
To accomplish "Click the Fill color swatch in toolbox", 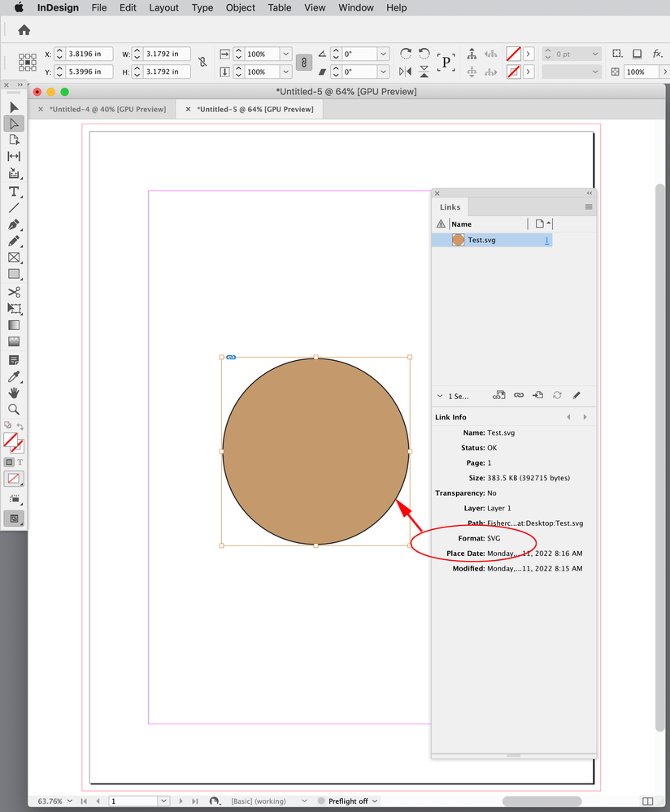I will (x=11, y=440).
